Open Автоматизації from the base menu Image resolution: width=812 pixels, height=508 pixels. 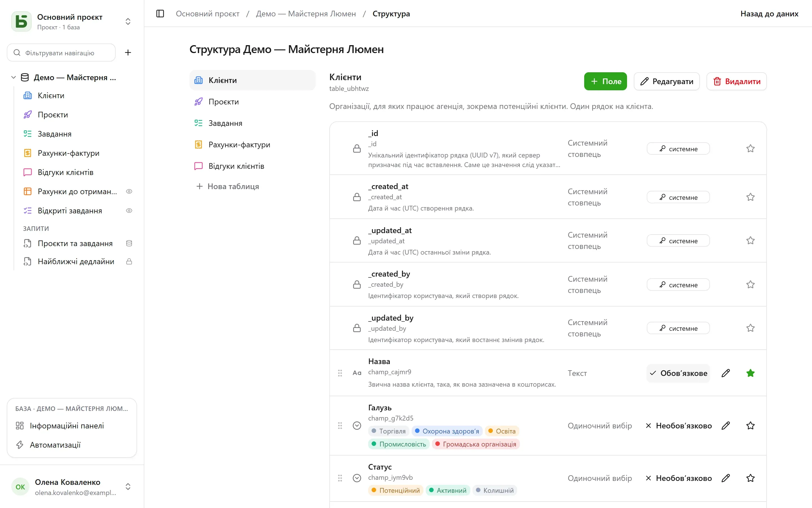coord(72,445)
